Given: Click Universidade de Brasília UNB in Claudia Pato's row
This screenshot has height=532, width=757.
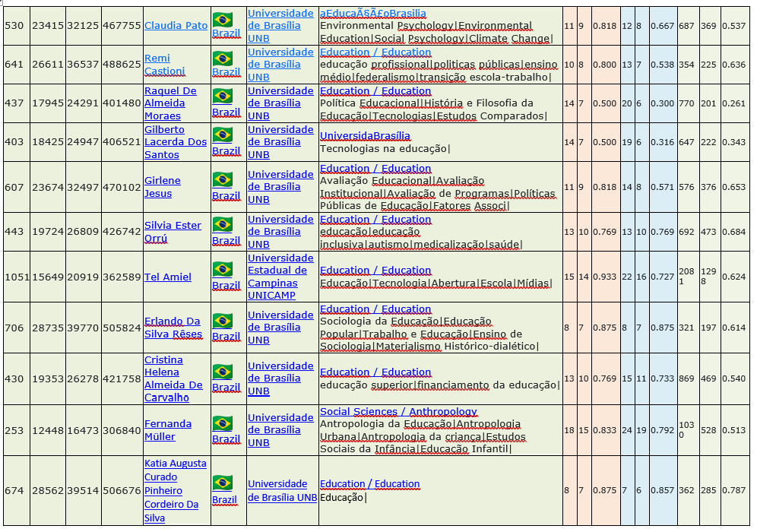Looking at the screenshot, I should click(x=280, y=26).
